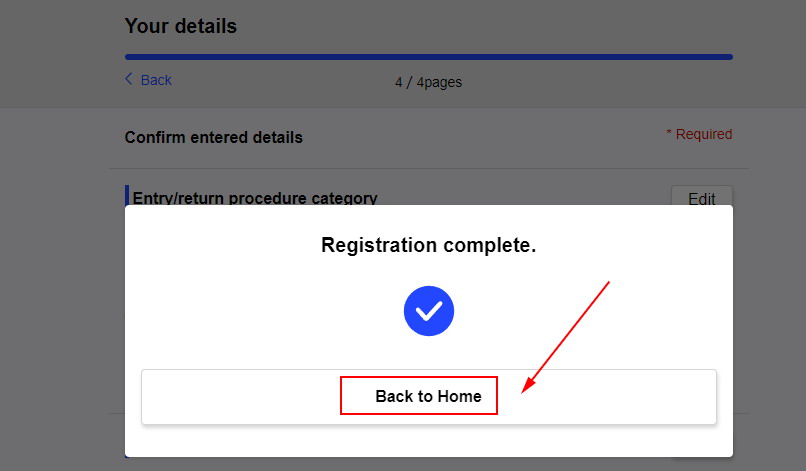806x471 pixels.
Task: Click the red asterisk before Required
Action: pyautogui.click(x=669, y=133)
